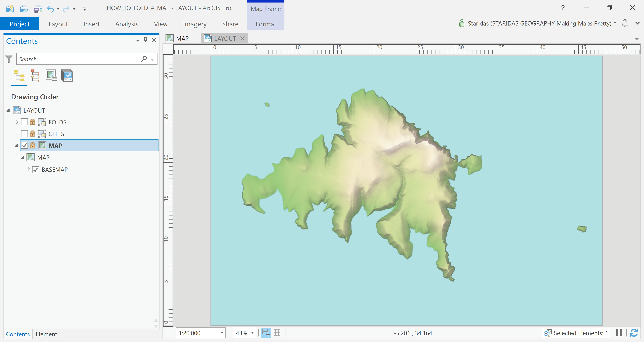Select the List By Element Type icon
Image resolution: width=644 pixels, height=342 pixels.
tap(35, 76)
